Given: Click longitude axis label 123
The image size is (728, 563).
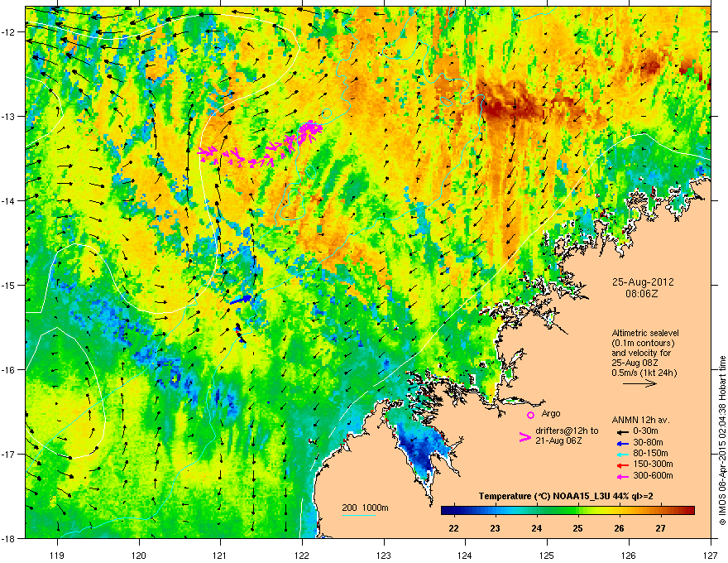Looking at the screenshot, I should pos(384,555).
